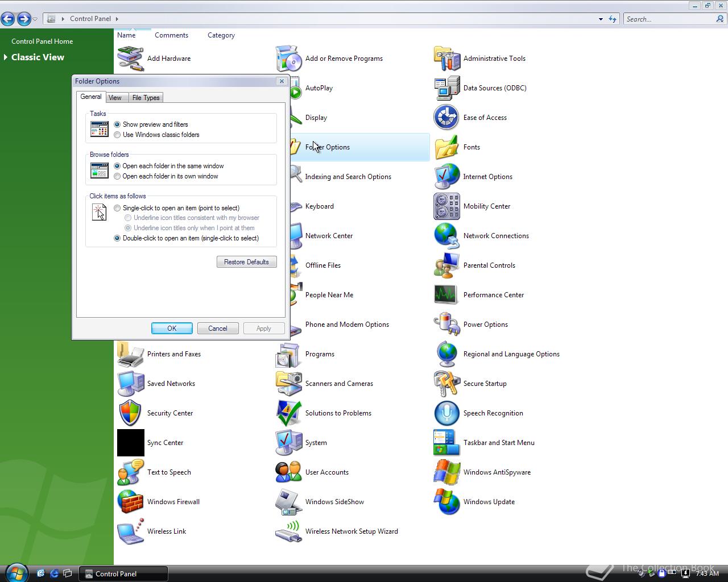Open the System icon
Image resolution: width=728 pixels, height=582 pixels.
[x=288, y=443]
